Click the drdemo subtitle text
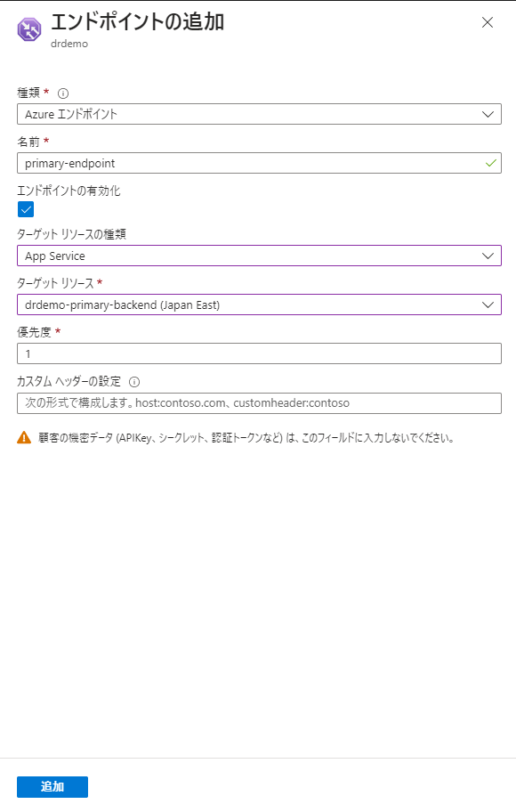 [69, 44]
